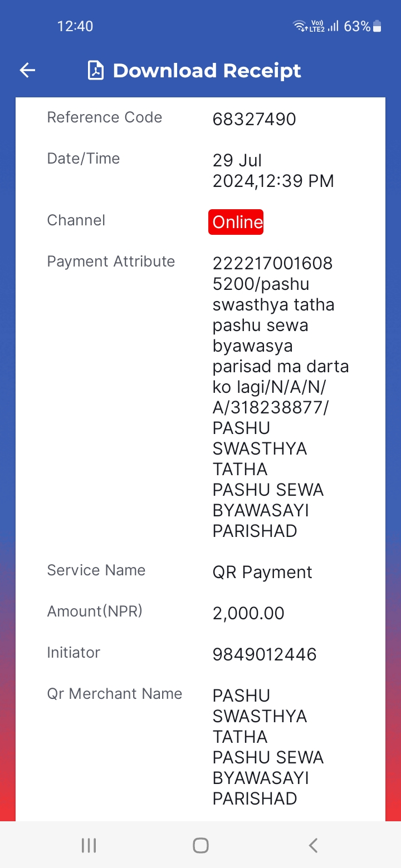Tap the amount 2,000.00 value
This screenshot has width=401, height=868.
(248, 613)
